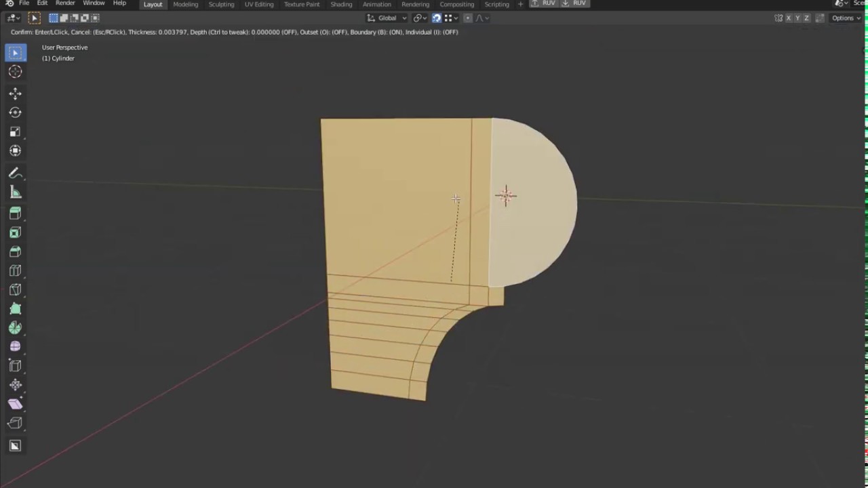Choose the Rip Region tool
This screenshot has height=488, width=868.
15,423
